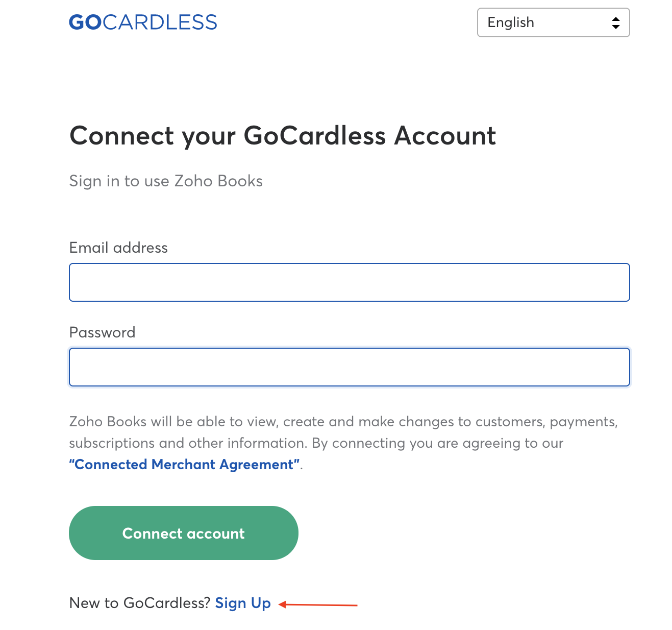
Task: Click the Sign in to use Zoho Books subtitle
Action: click(166, 181)
